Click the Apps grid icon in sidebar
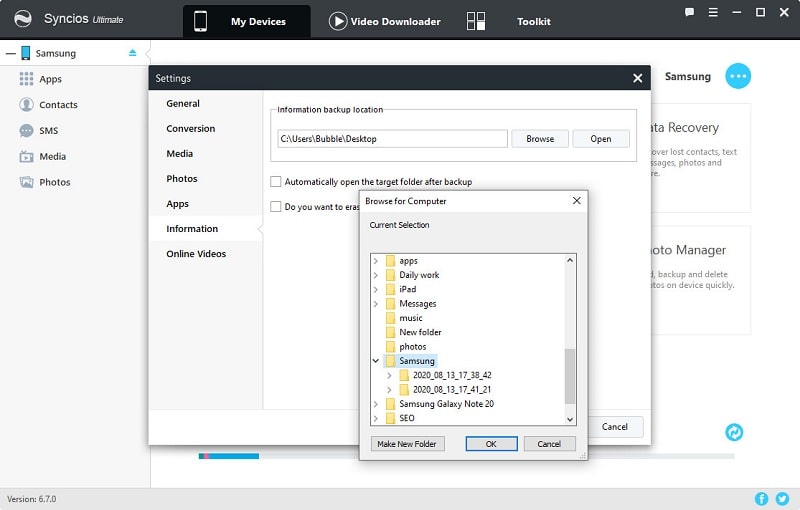 pyautogui.click(x=26, y=79)
